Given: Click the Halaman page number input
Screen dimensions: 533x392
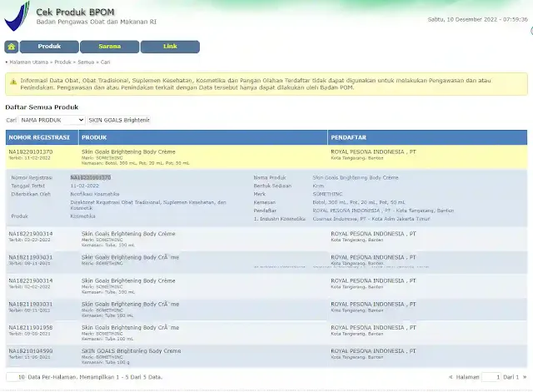Looking at the screenshot, I should 491,377.
